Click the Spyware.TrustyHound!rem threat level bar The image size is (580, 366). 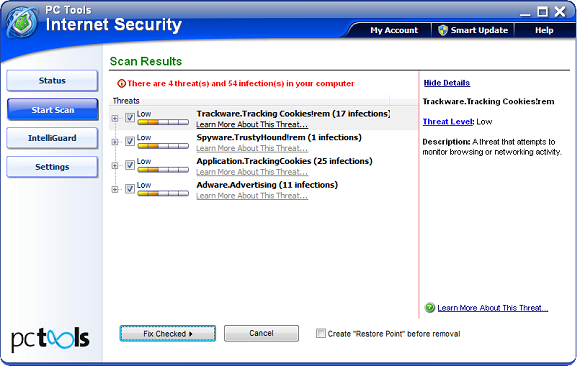[x=163, y=146]
